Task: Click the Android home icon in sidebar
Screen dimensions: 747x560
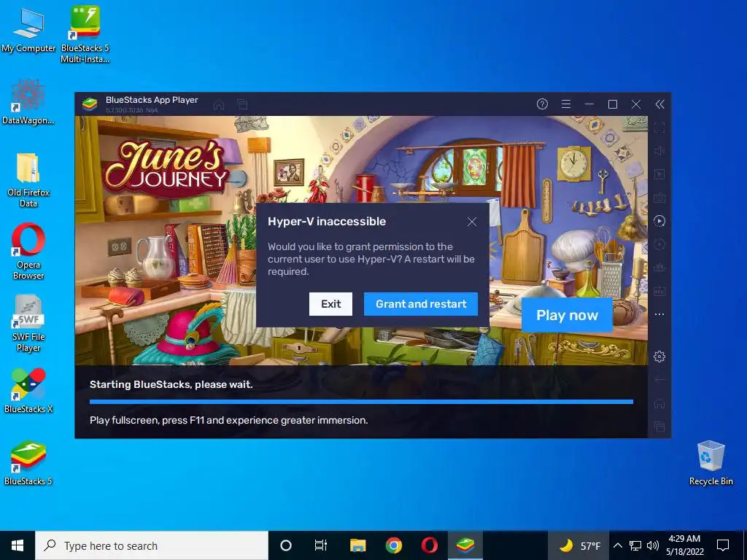Action: click(659, 403)
